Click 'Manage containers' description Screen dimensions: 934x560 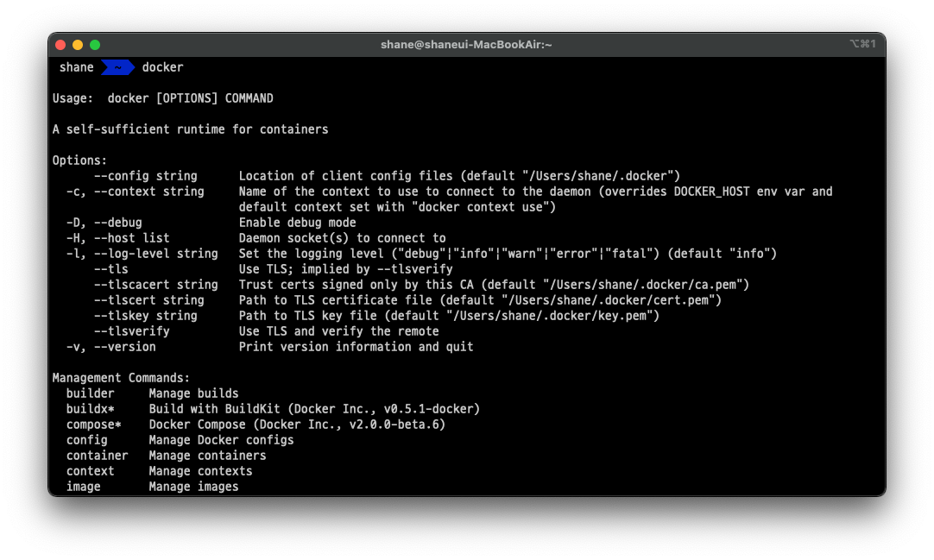coord(207,455)
